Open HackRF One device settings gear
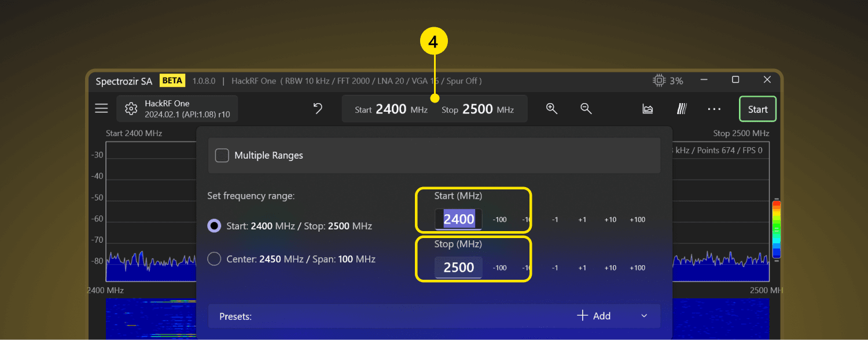Image resolution: width=868 pixels, height=340 pixels. 131,109
